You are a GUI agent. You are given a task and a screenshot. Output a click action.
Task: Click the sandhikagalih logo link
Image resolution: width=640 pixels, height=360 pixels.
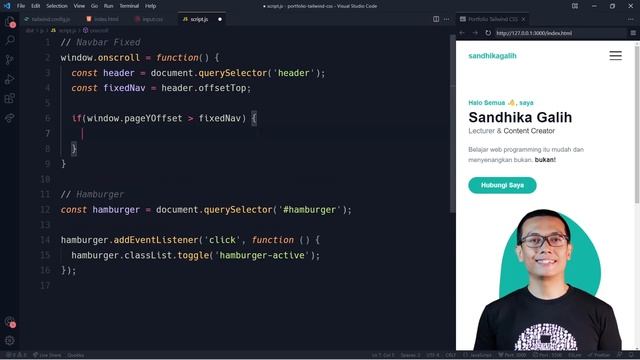click(x=492, y=56)
